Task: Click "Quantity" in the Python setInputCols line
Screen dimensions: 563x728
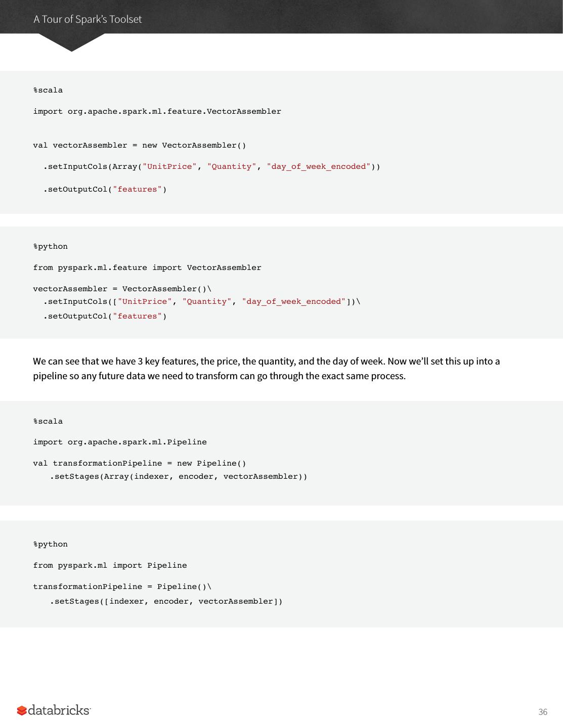Action: [x=207, y=302]
